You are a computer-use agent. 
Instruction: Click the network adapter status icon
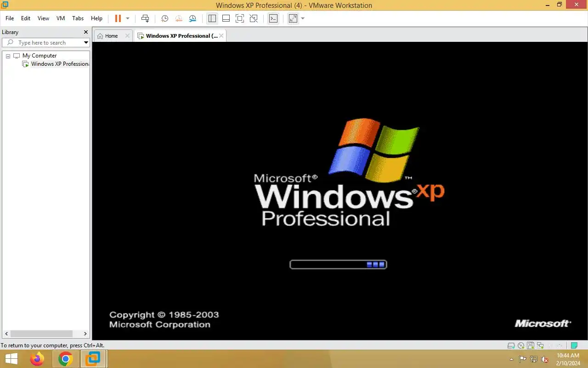tap(540, 345)
